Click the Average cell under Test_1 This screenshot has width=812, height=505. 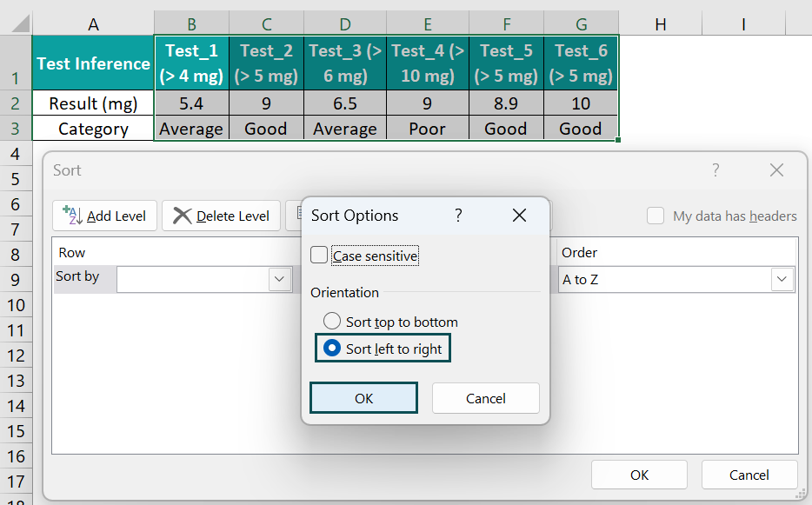191,128
